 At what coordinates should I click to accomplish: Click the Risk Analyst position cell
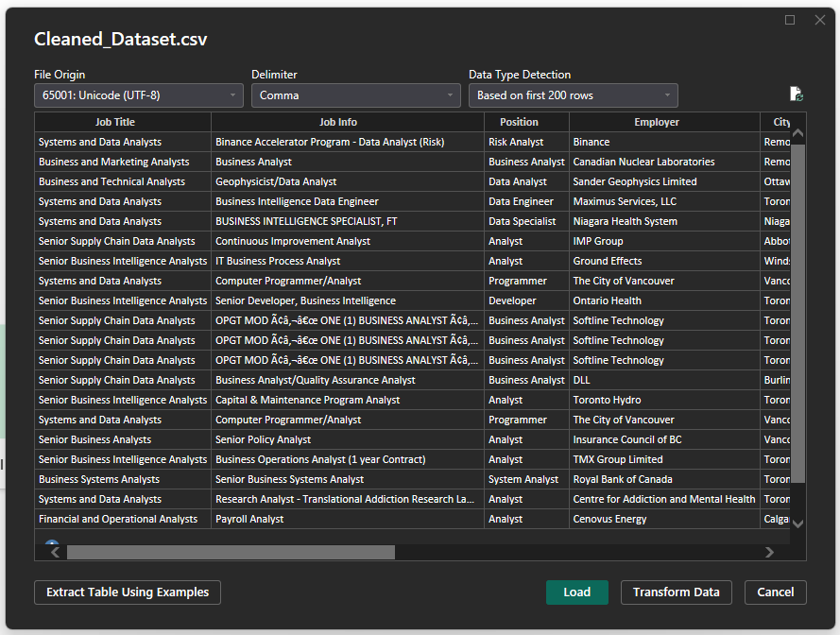pyautogui.click(x=526, y=142)
